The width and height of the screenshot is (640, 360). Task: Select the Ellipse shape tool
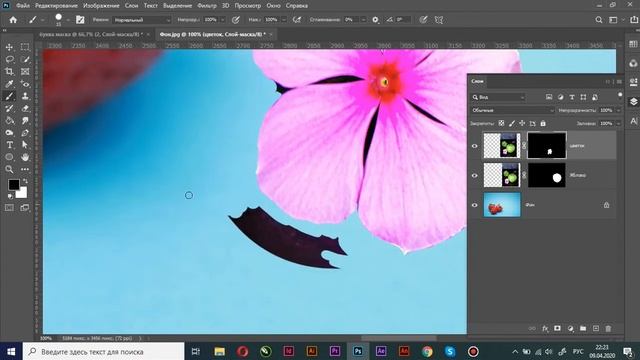(9, 157)
